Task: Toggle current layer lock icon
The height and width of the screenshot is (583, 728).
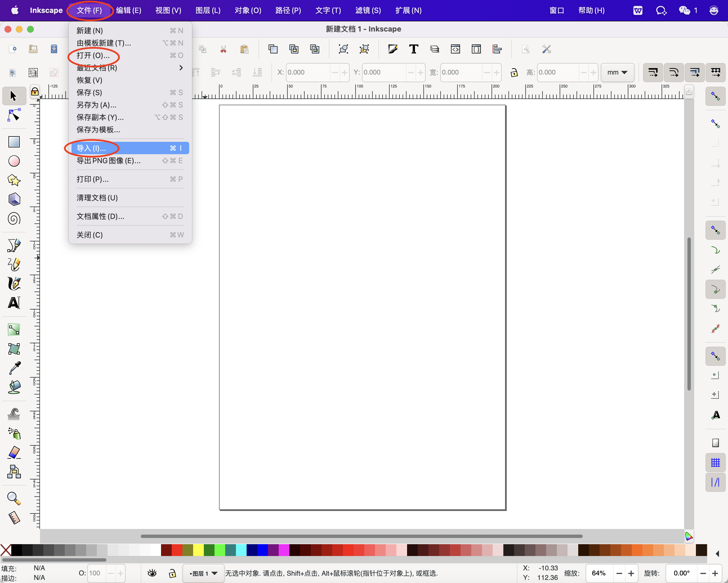Action: (x=172, y=573)
